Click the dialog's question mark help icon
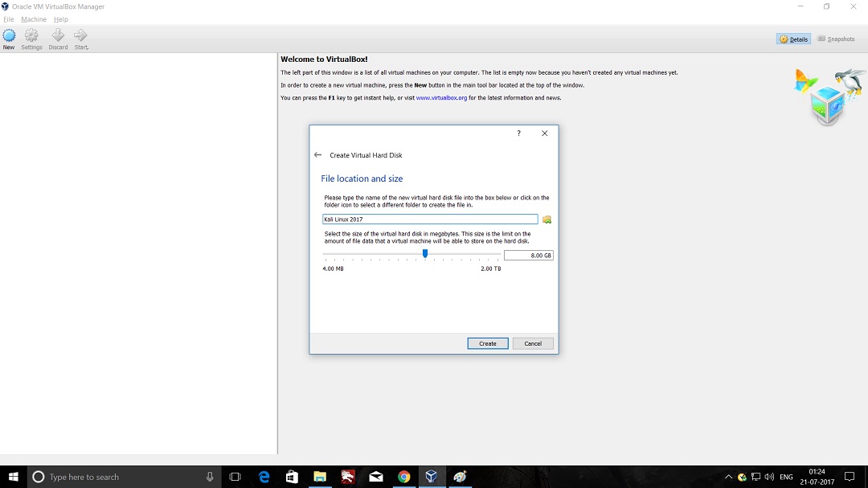This screenshot has width=868, height=488. pyautogui.click(x=518, y=133)
